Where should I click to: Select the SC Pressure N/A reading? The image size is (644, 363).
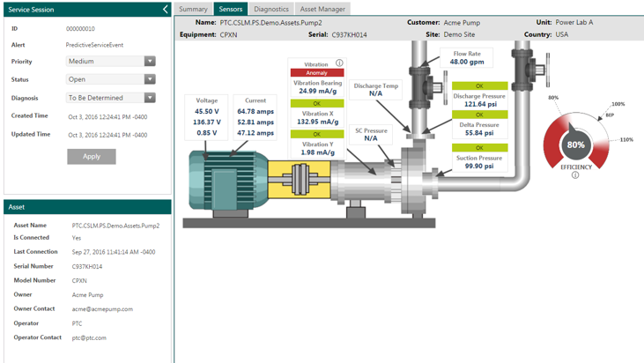coord(371,138)
